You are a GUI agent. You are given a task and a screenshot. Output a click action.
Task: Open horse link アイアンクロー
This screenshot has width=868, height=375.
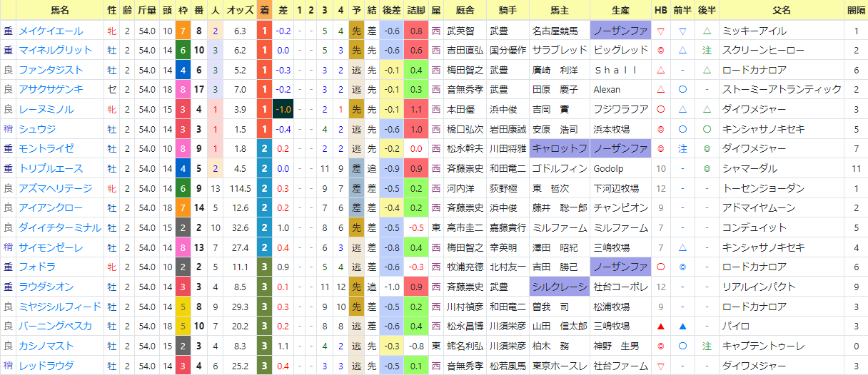point(51,207)
